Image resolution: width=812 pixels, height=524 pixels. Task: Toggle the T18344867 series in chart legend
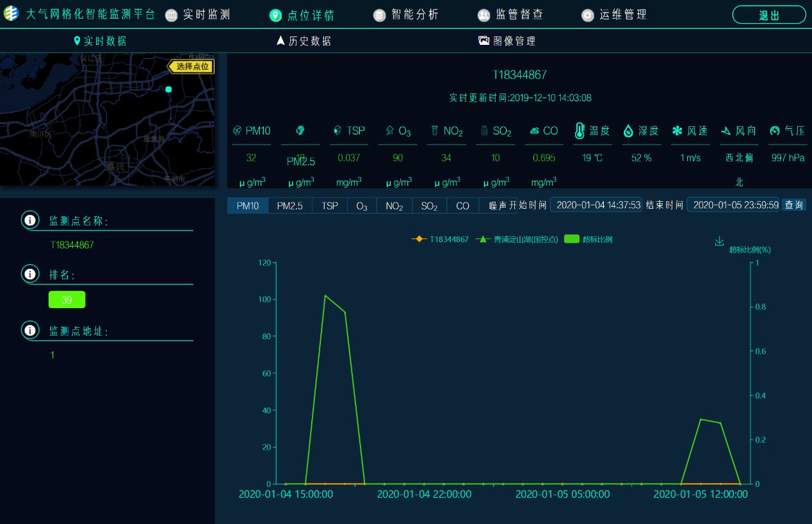[440, 239]
